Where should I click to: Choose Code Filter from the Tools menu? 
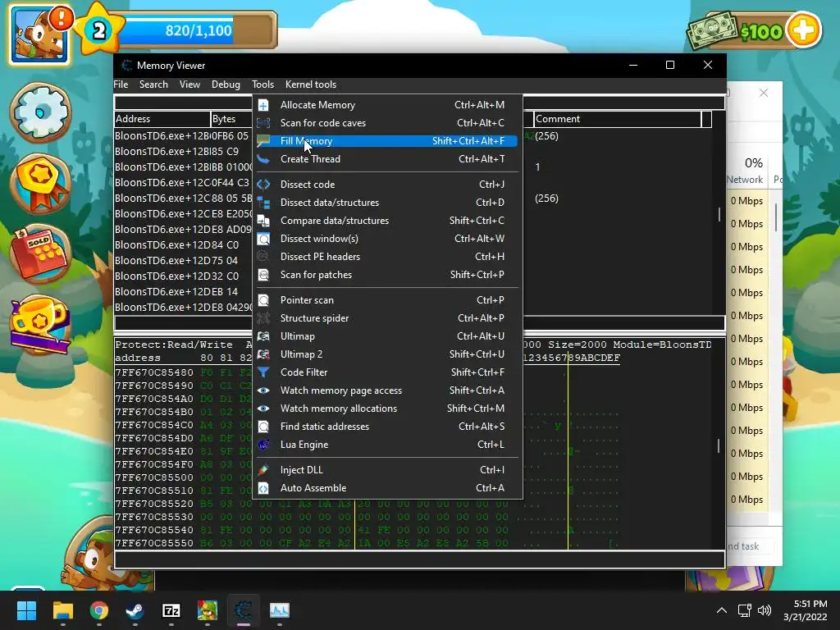point(387,372)
